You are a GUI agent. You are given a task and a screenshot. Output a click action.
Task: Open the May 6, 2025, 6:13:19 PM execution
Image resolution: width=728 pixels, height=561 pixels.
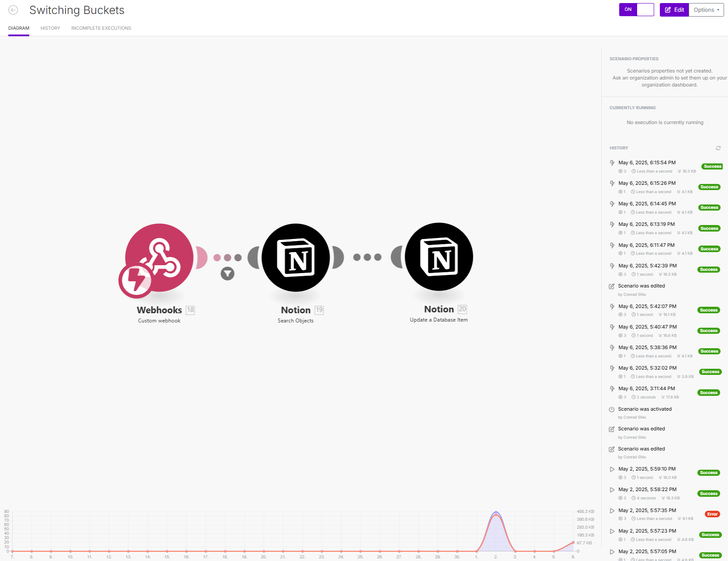pyautogui.click(x=646, y=224)
